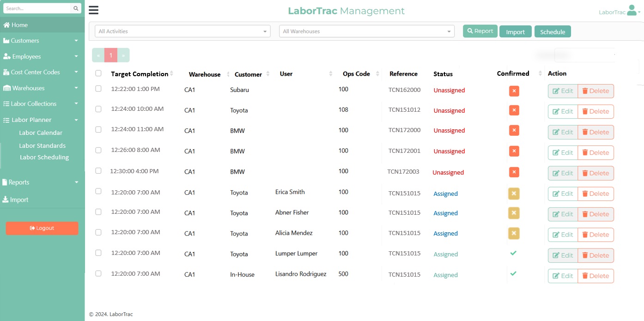Click the Report button

pyautogui.click(x=480, y=31)
